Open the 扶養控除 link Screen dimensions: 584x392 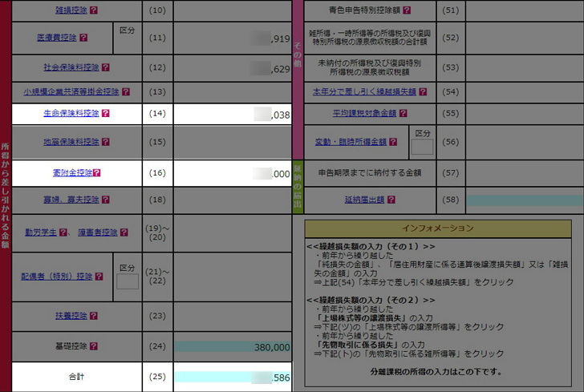pos(71,316)
